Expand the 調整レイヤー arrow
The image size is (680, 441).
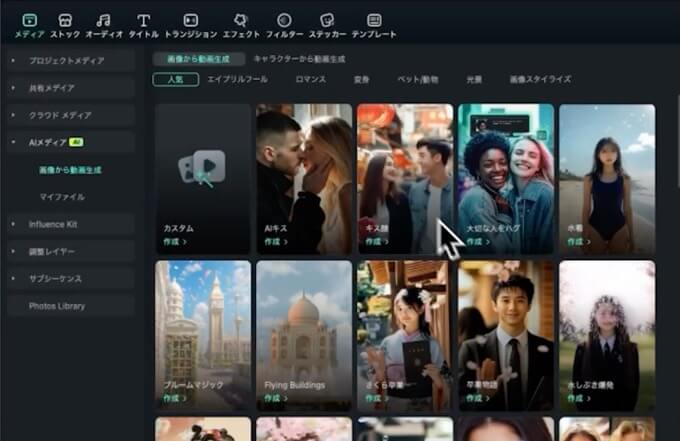coord(13,252)
